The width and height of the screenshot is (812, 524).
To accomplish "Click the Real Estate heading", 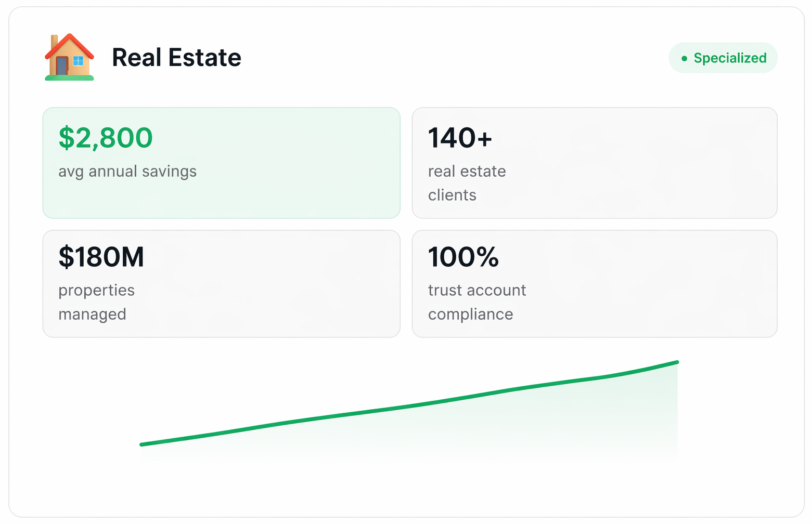I will click(176, 58).
